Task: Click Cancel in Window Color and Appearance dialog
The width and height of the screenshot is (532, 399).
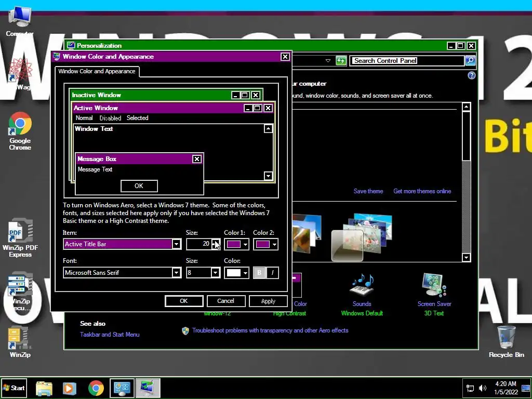Action: coord(226,301)
